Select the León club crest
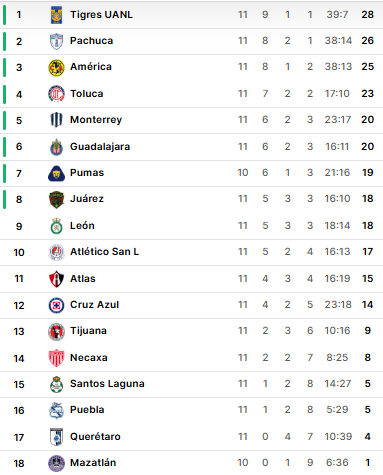 click(56, 226)
